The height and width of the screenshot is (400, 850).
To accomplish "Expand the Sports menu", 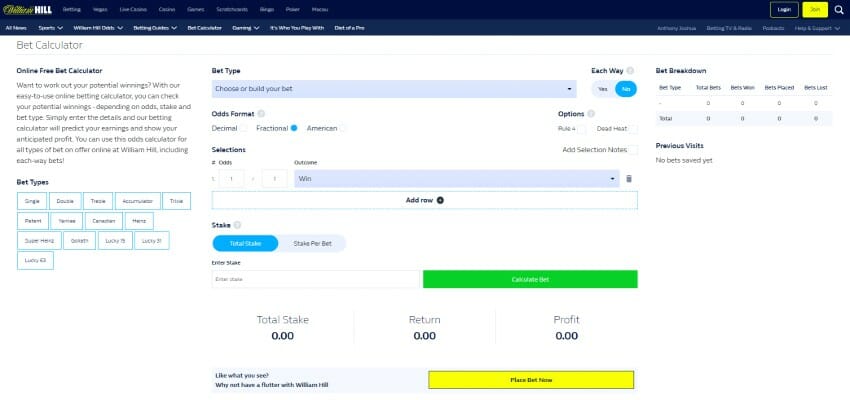I will [x=51, y=28].
